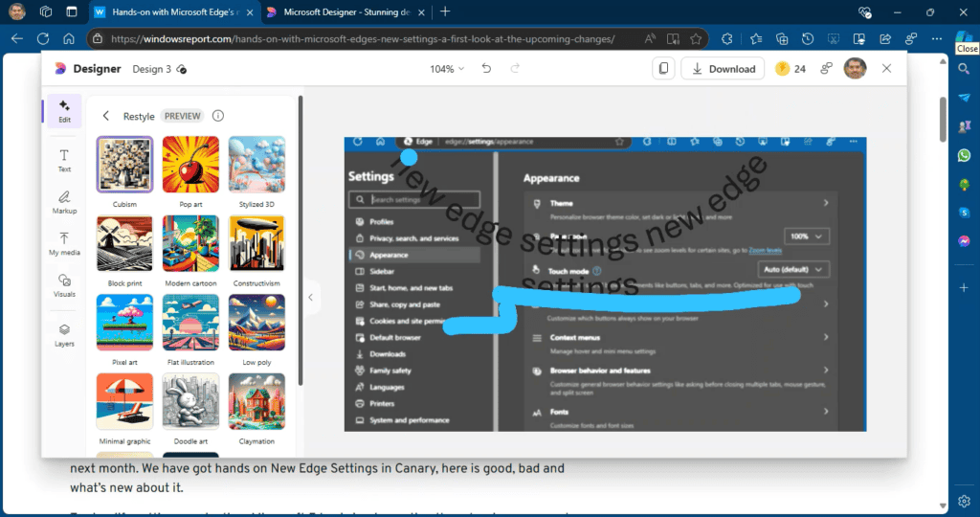This screenshot has height=517, width=980.
Task: Open sidebar settings gear
Action: point(964,502)
